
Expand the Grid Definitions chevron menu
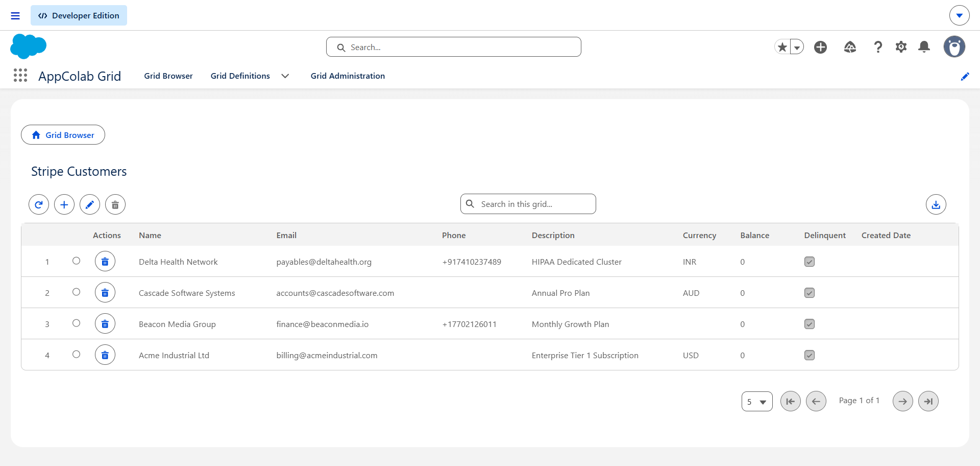[285, 76]
